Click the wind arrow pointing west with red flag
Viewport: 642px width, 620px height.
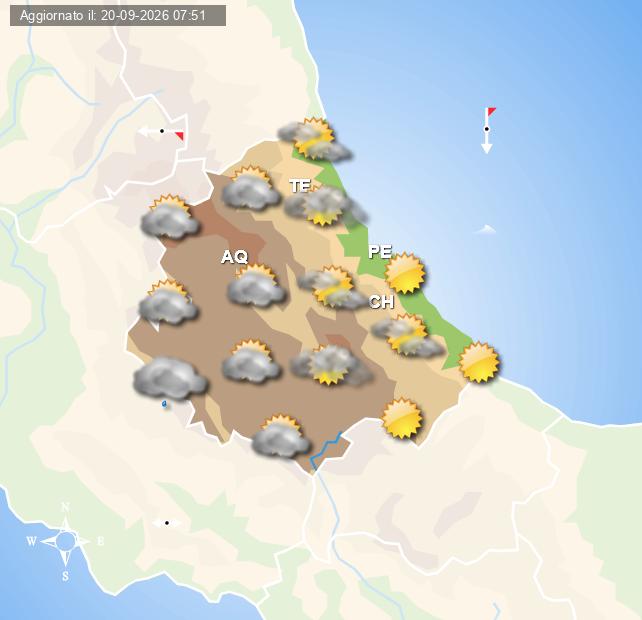pyautogui.click(x=161, y=131)
